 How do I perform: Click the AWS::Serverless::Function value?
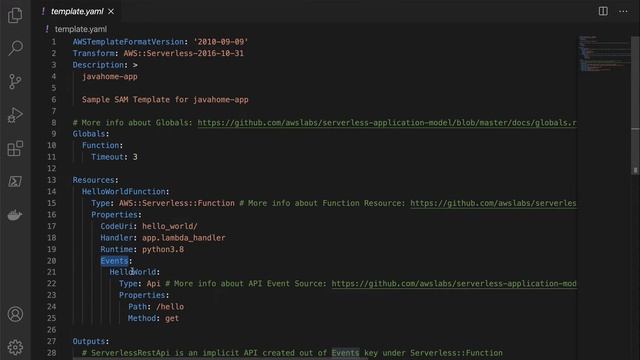[x=177, y=203]
